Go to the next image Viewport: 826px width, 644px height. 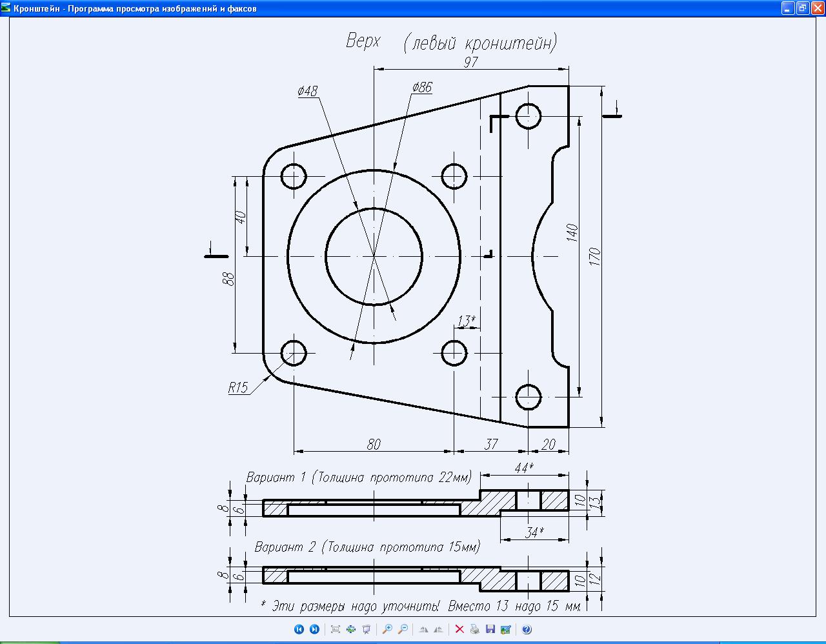[314, 629]
